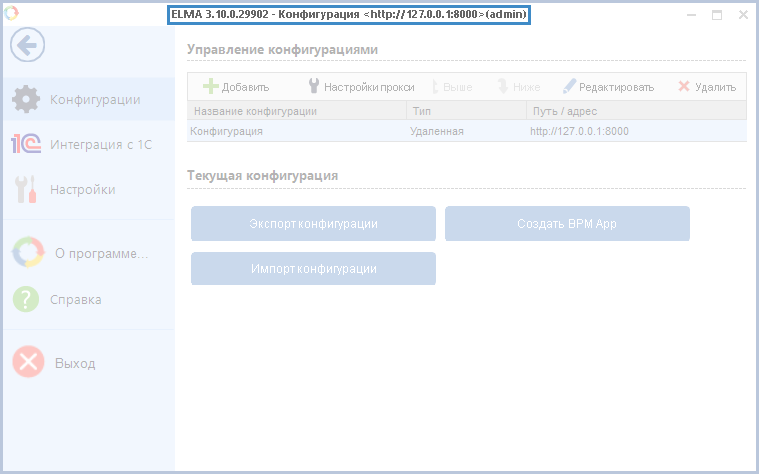The image size is (759, 474).
Task: Select Конфигурации menu label
Action: tap(95, 100)
